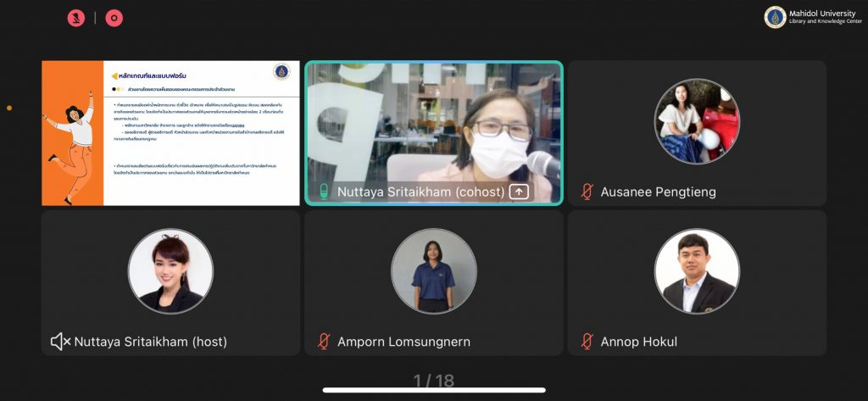The height and width of the screenshot is (401, 868).
Task: Click the orange dot on left edge
Action: (9, 108)
